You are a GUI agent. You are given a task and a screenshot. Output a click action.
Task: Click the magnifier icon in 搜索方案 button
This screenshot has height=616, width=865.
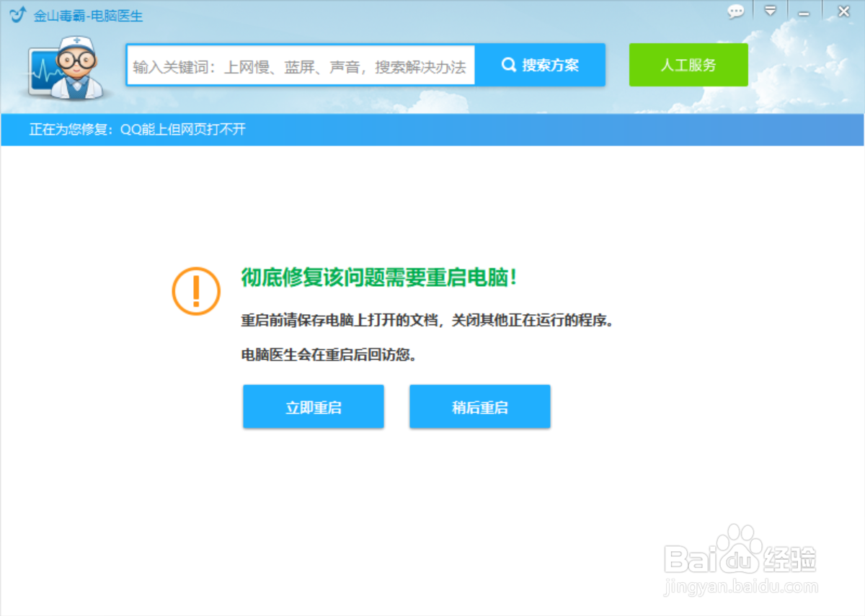(509, 64)
